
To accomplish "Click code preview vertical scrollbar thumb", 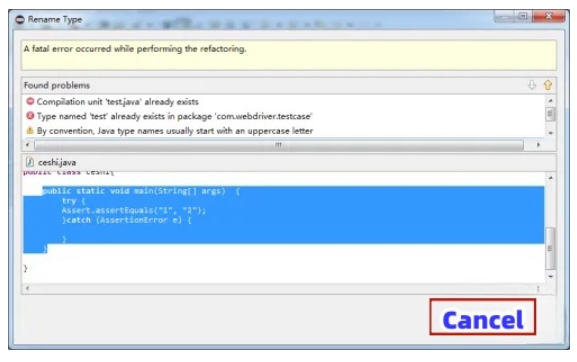I will (550, 248).
